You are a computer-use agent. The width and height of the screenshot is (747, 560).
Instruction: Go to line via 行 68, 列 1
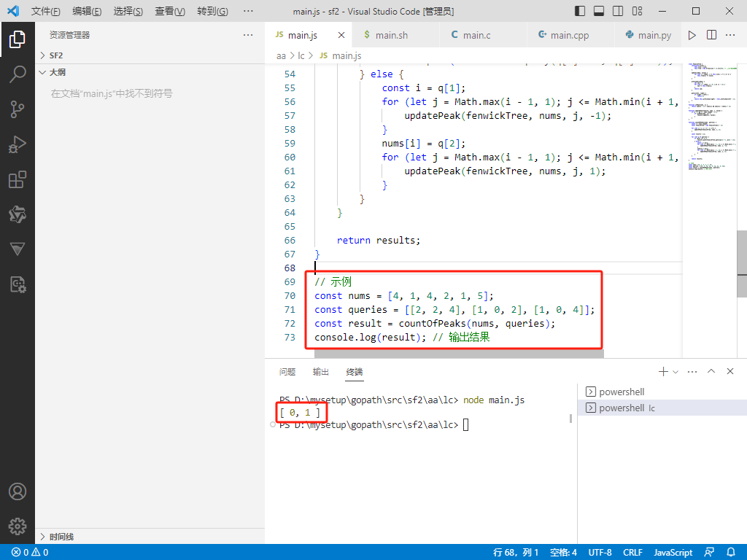tap(516, 553)
